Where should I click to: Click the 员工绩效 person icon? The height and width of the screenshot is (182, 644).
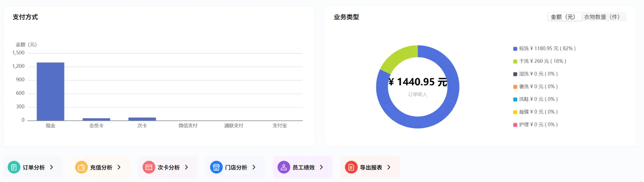pos(284,167)
